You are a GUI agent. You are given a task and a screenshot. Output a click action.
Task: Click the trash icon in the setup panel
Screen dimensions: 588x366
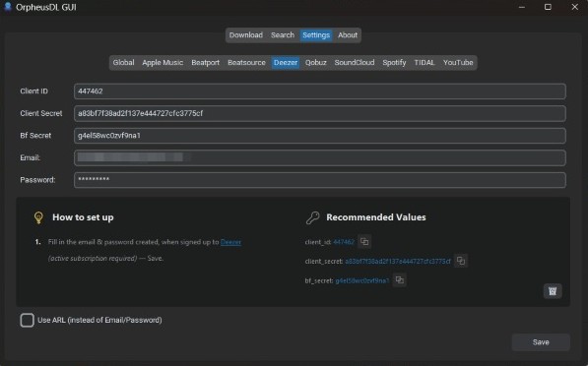pos(553,291)
